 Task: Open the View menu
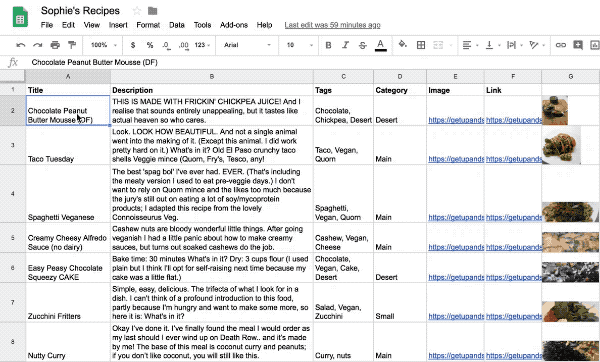[x=92, y=25]
